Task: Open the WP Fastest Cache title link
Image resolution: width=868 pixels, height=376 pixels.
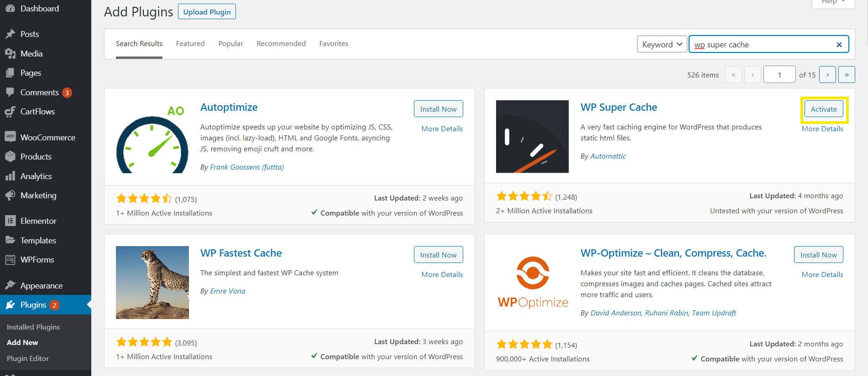Action: pyautogui.click(x=241, y=253)
